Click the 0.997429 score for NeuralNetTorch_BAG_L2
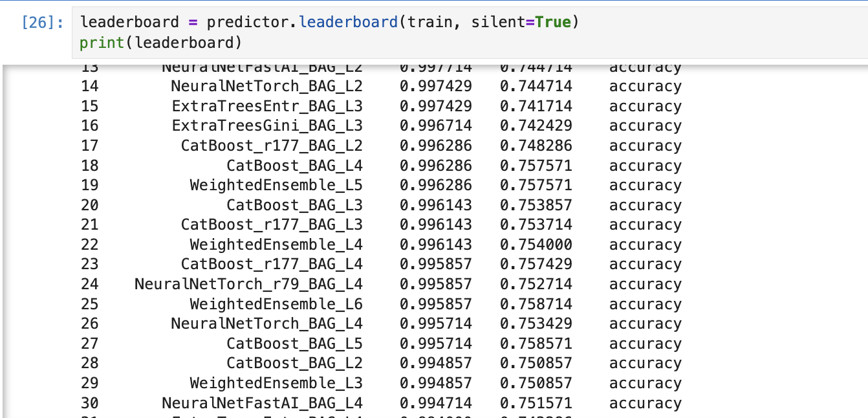 [x=436, y=86]
